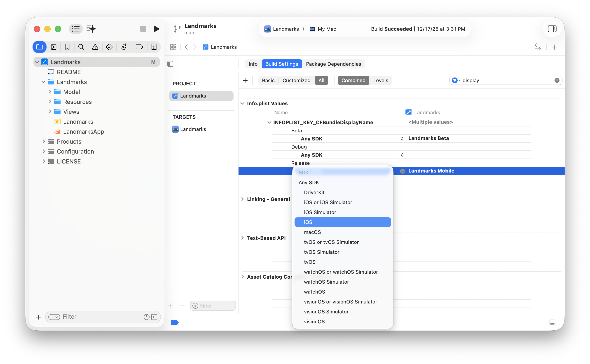Choose watchOS in the SDK menu
Screen dimensions: 590x364
point(343,292)
